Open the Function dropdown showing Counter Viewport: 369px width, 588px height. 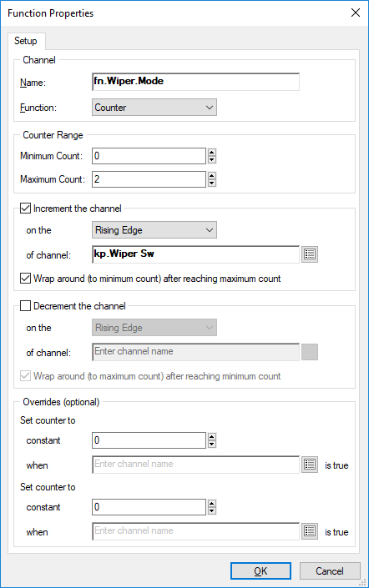[154, 108]
